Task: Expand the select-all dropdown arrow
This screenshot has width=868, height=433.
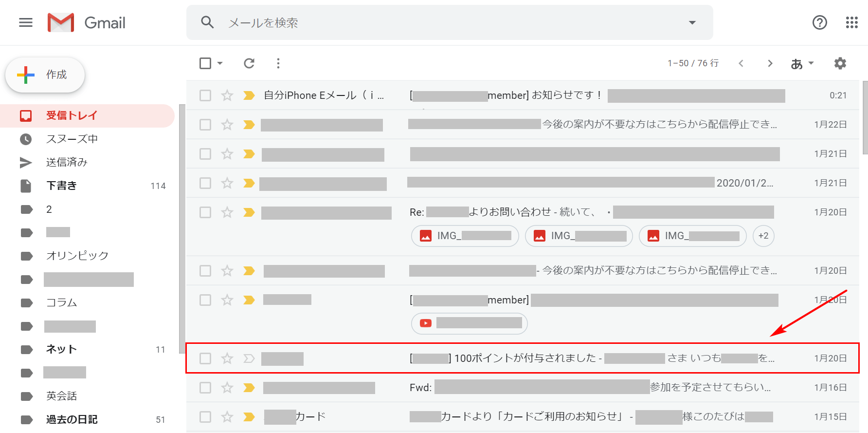Action: pyautogui.click(x=220, y=63)
